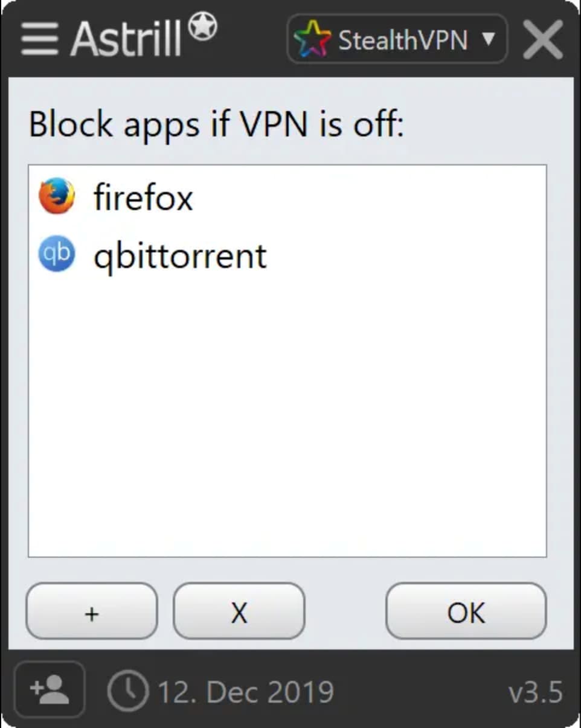Add an app with the plus button
This screenshot has height=728, width=581.
(x=92, y=611)
